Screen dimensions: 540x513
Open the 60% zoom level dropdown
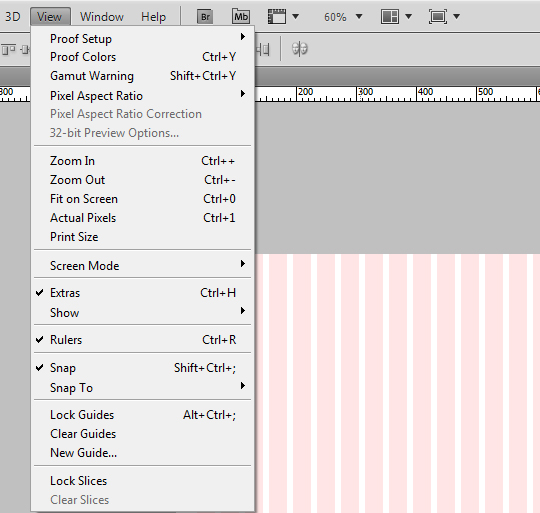(343, 17)
